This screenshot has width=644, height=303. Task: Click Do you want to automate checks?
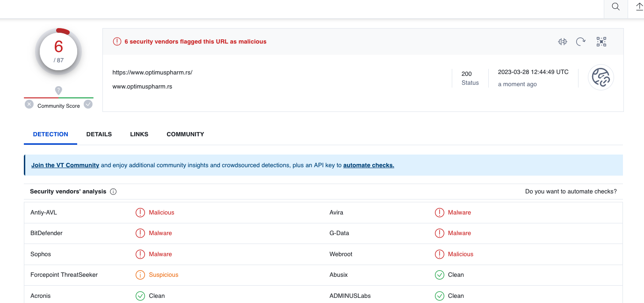(571, 192)
